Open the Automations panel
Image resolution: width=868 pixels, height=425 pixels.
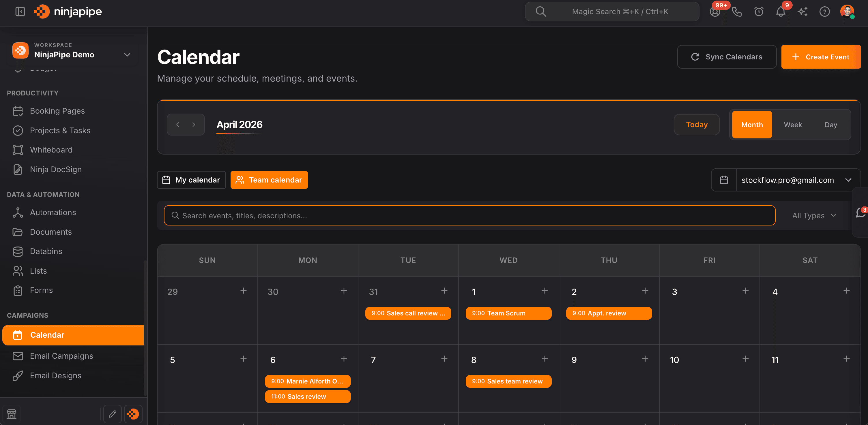[53, 212]
